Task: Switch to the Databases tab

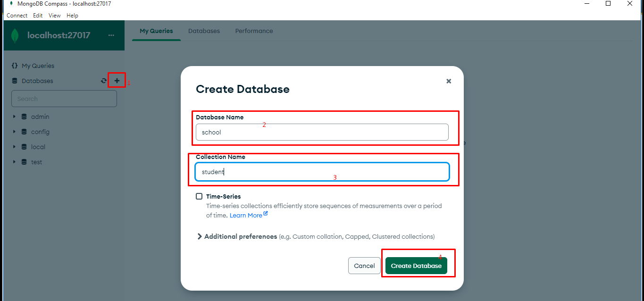Action: (204, 31)
